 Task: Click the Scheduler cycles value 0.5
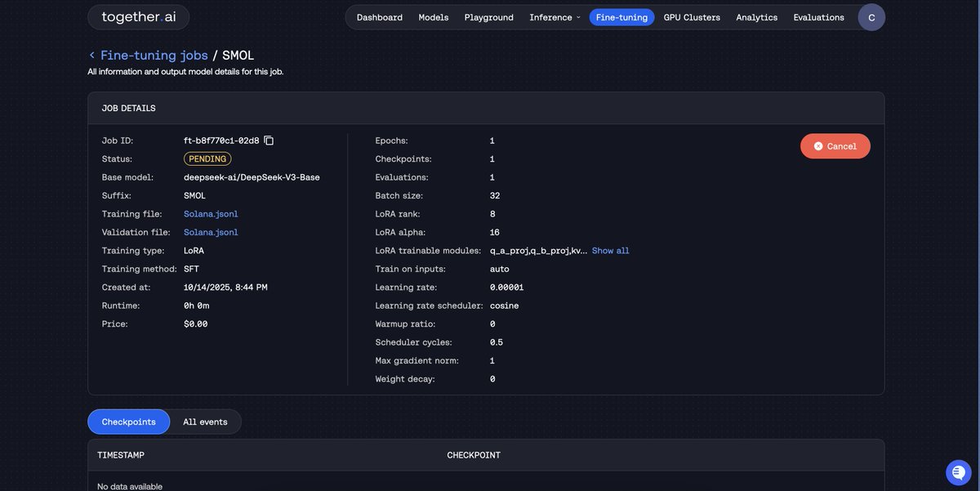click(x=497, y=342)
